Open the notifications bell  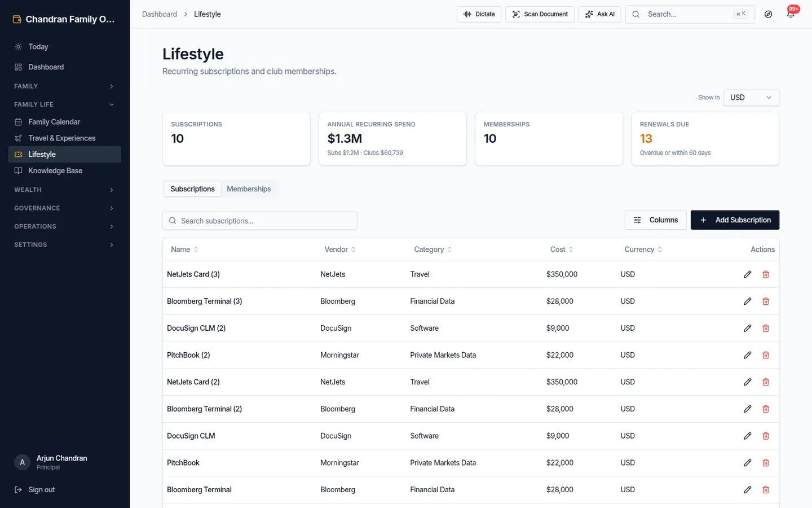pos(791,14)
